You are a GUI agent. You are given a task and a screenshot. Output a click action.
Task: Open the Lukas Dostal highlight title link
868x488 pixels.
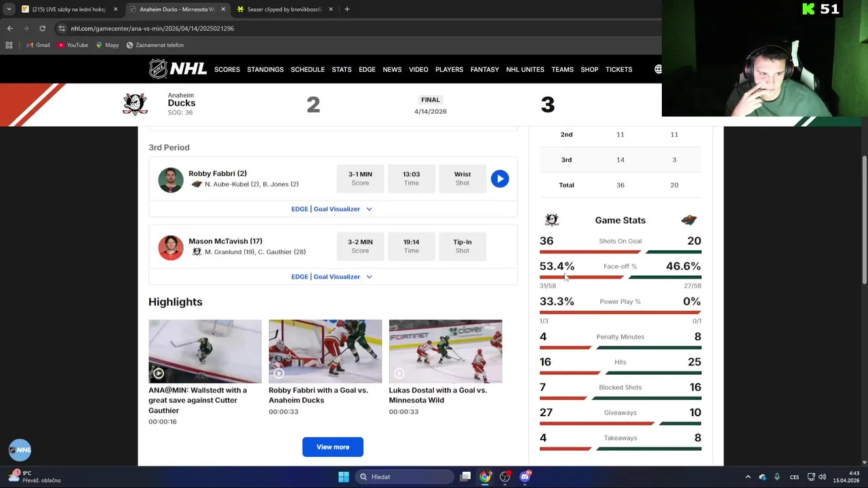coord(438,395)
